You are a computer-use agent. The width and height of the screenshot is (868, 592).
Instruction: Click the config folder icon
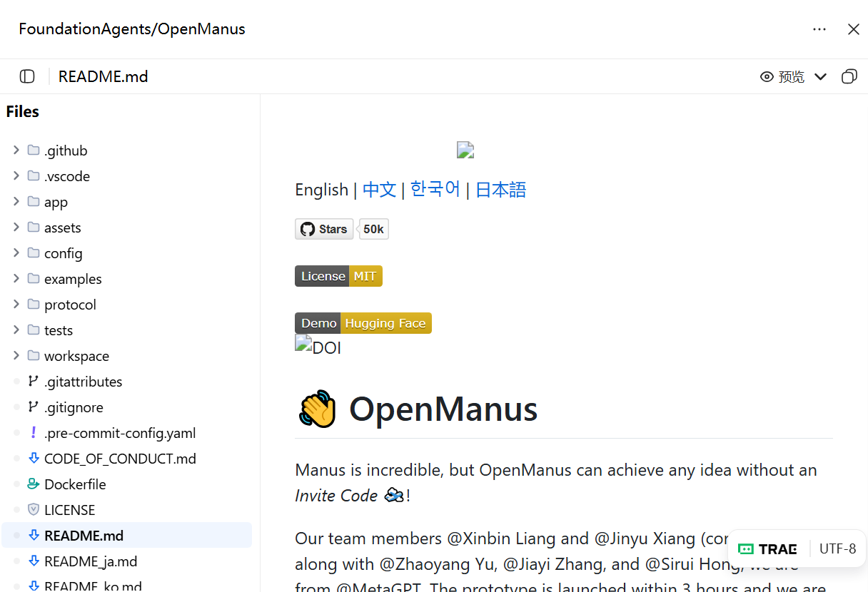pyautogui.click(x=34, y=252)
